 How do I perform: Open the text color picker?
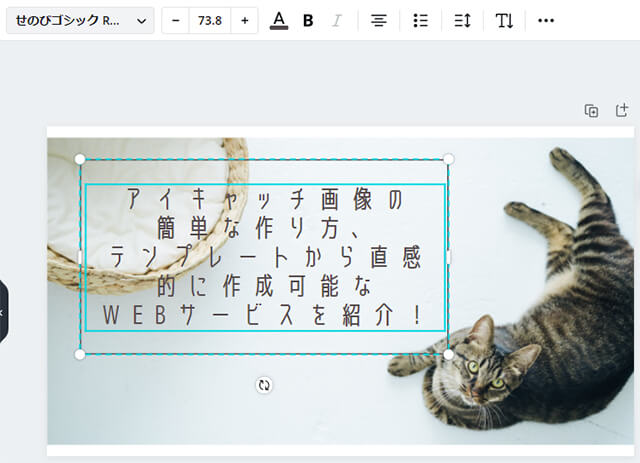[279, 20]
